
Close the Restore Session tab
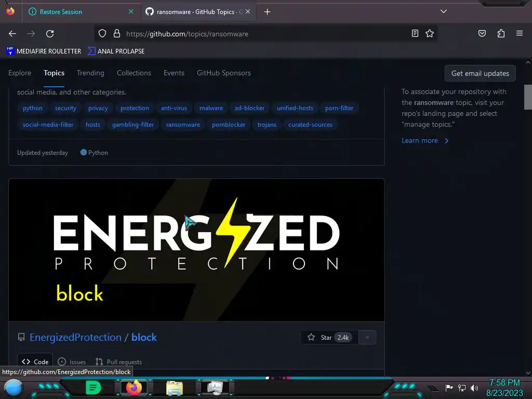point(130,11)
